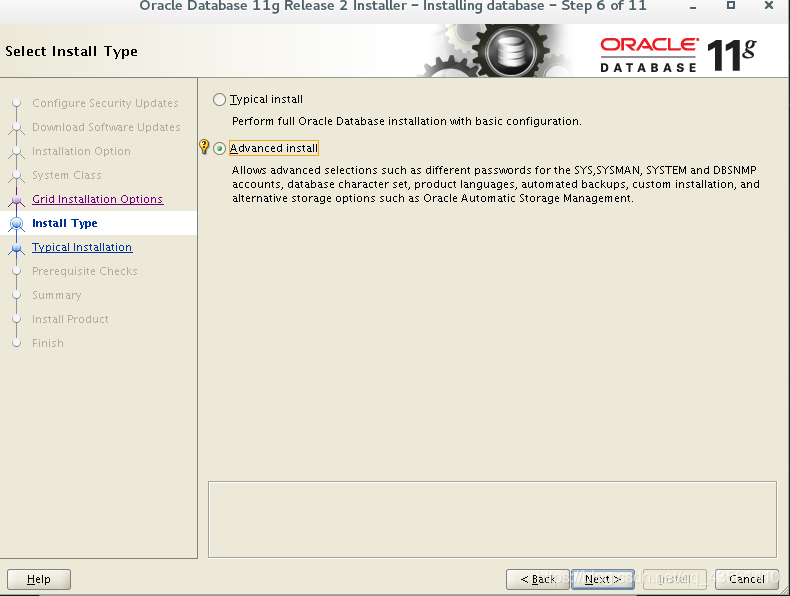
Task: Click the Summary step label
Action: pos(56,295)
